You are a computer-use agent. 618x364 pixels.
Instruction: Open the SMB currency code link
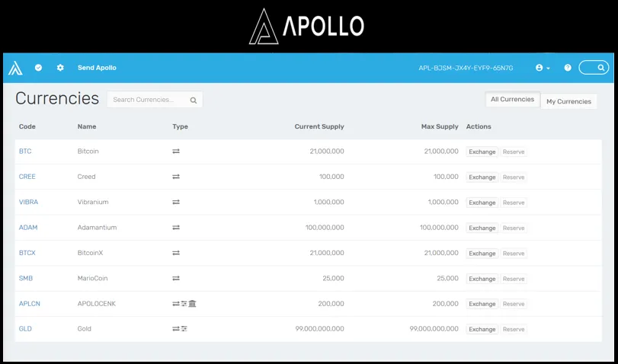[x=26, y=278]
